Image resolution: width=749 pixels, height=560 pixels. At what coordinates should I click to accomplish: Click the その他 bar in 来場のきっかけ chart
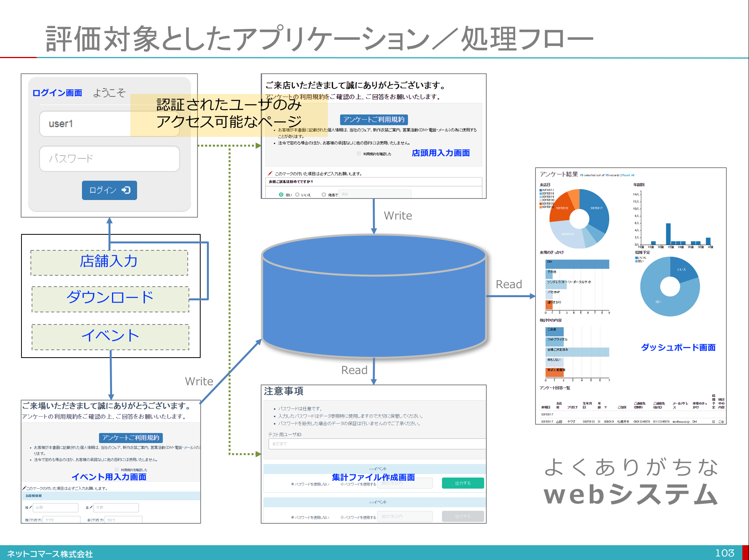point(549,274)
